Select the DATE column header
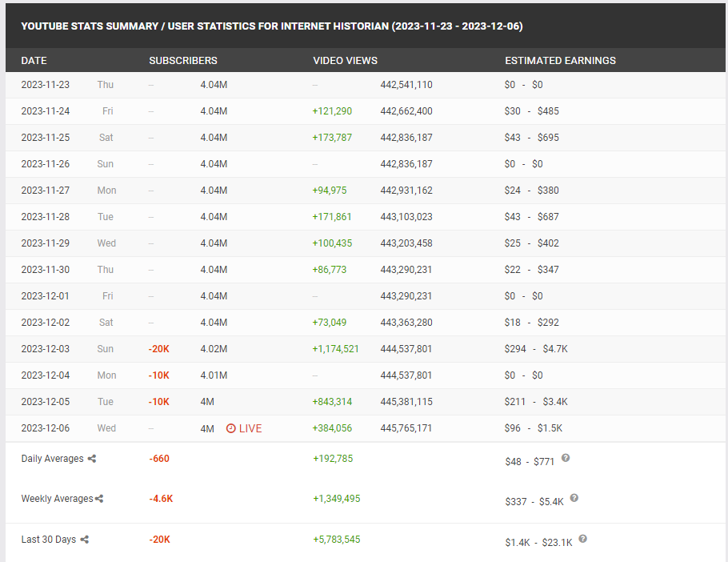 coord(34,60)
